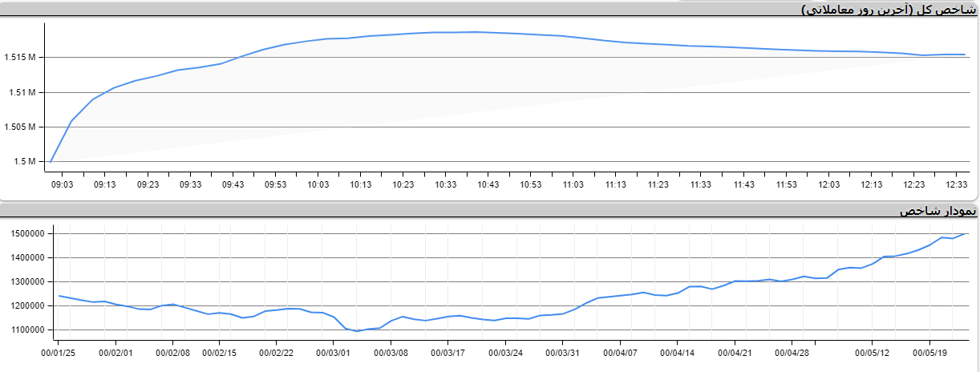Select the 1.505 M y-axis label
This screenshot has width=980, height=372.
[20, 127]
